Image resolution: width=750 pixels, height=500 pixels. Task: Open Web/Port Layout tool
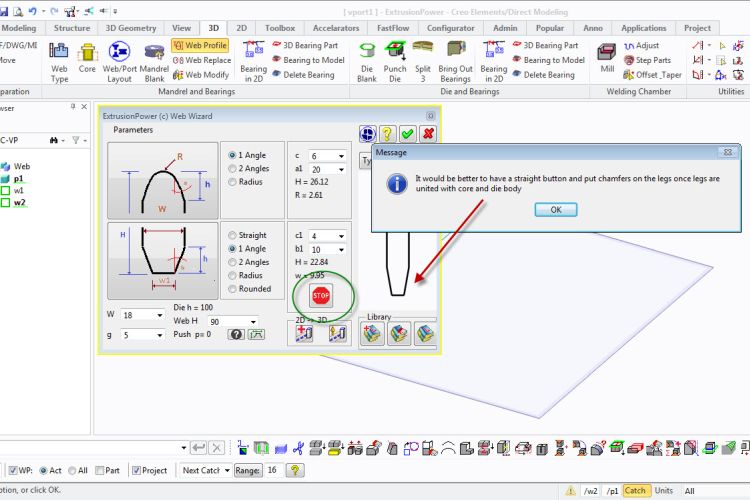pos(119,63)
